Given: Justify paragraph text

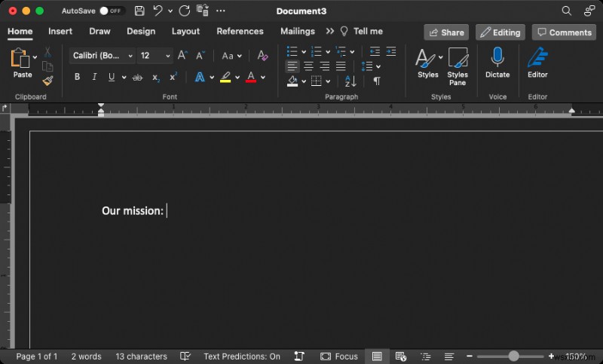Looking at the screenshot, I should [x=341, y=66].
